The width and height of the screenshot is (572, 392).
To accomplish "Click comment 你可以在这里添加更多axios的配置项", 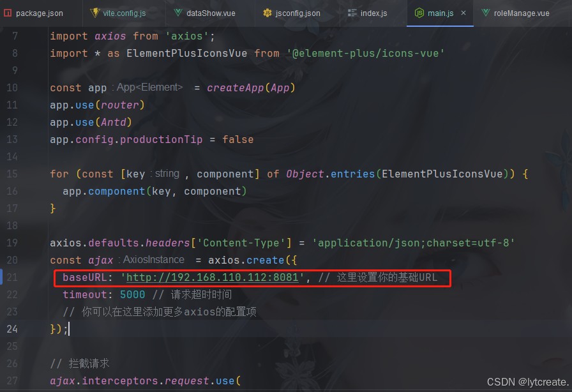I will tap(160, 312).
